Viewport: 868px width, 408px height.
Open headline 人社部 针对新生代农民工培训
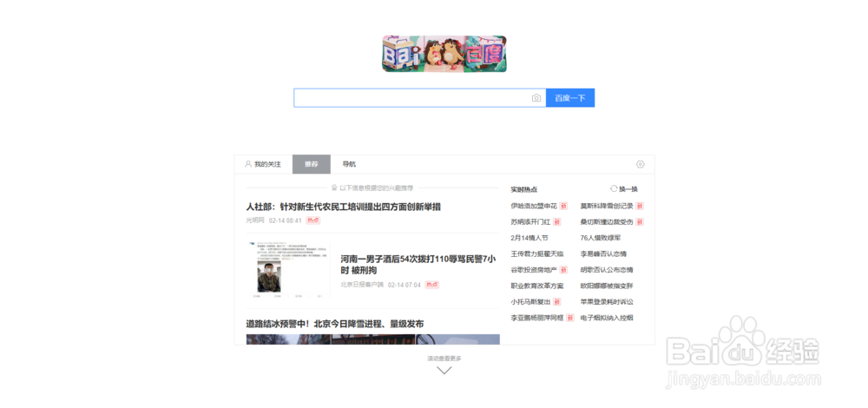pyautogui.click(x=343, y=207)
